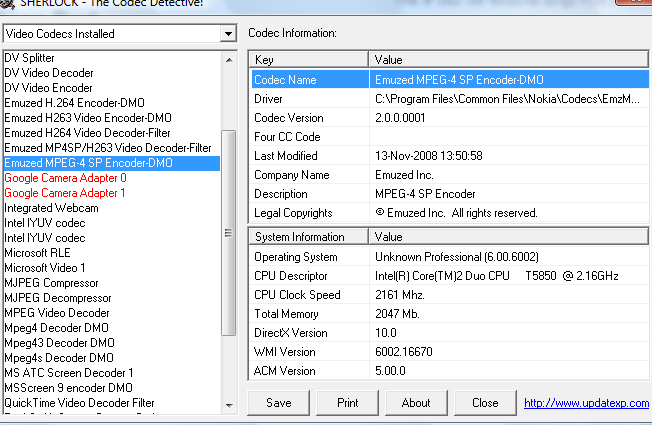Select MJPEG Compressor entry

coord(112,283)
